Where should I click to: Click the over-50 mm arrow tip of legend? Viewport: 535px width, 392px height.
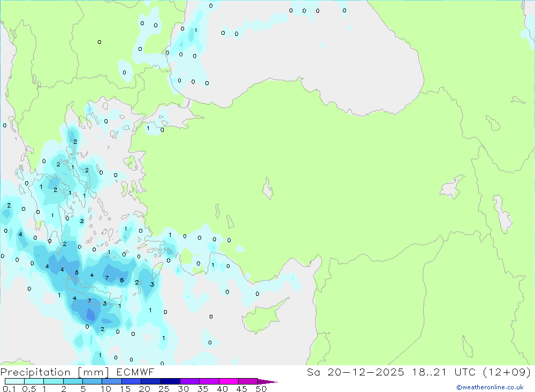(x=267, y=382)
